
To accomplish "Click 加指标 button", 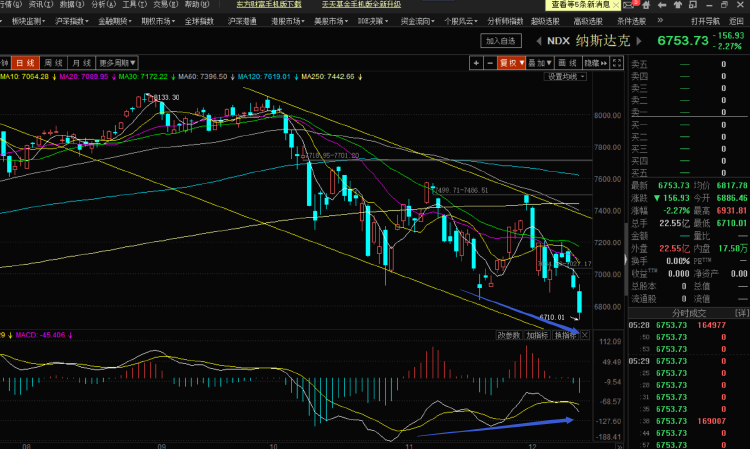I will coord(537,335).
